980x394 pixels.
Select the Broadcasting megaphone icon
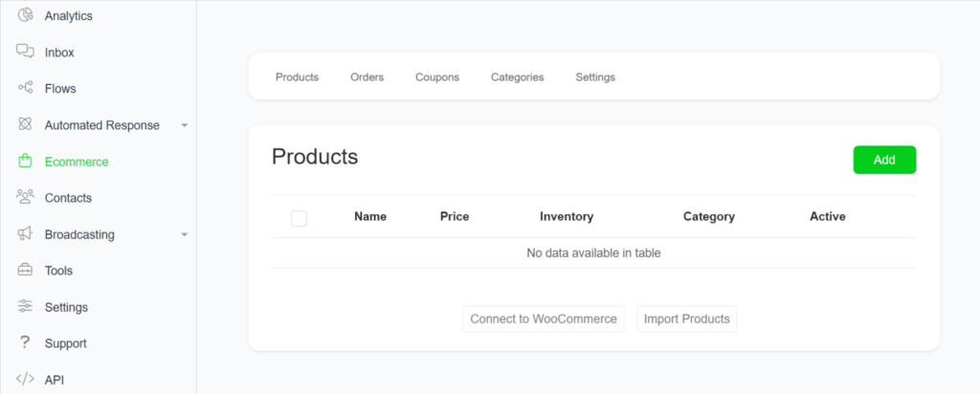coord(25,234)
